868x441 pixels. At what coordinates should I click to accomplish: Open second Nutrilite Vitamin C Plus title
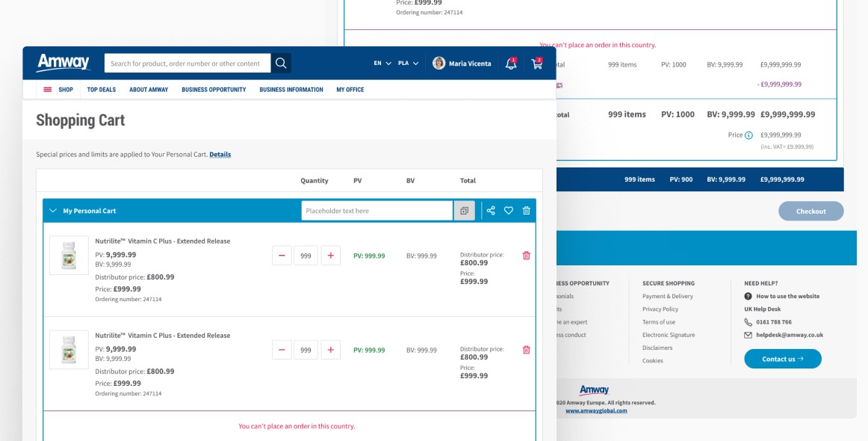[x=163, y=335]
